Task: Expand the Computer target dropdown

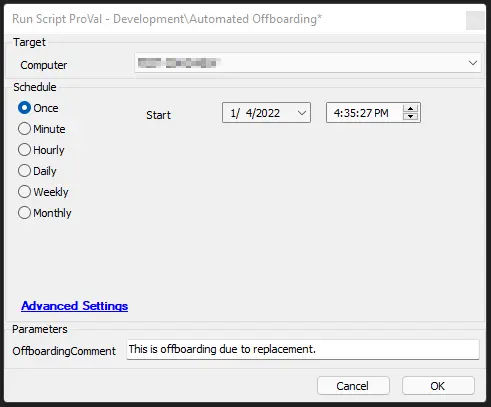Action: coord(473,63)
